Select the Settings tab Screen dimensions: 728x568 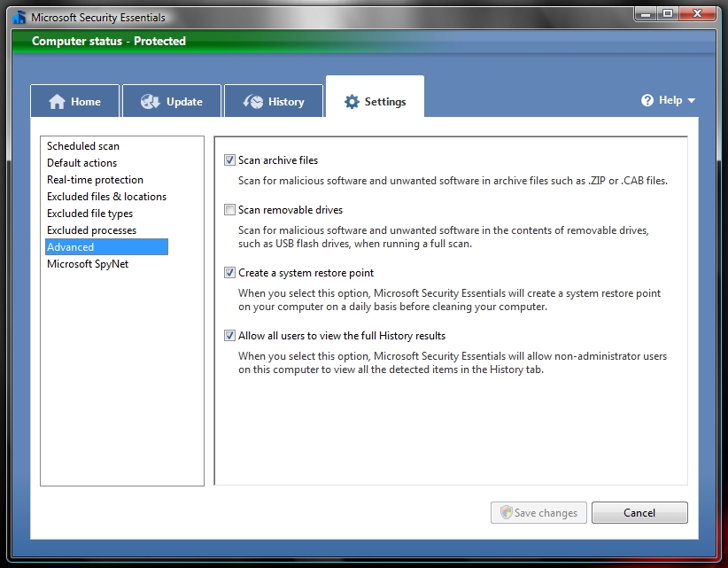(x=376, y=97)
